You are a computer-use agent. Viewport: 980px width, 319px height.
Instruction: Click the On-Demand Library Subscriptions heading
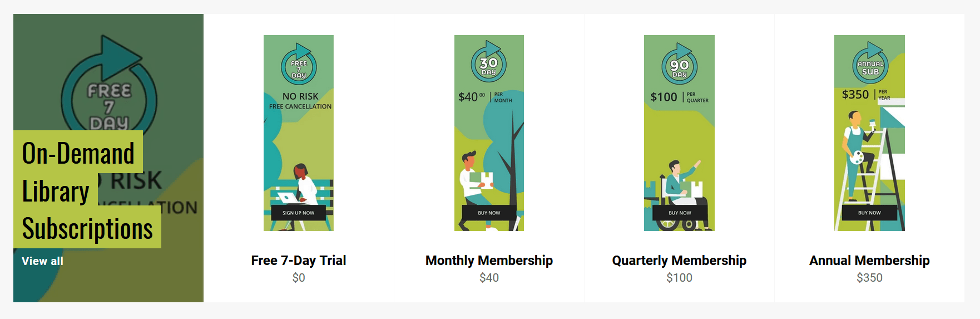[87, 190]
